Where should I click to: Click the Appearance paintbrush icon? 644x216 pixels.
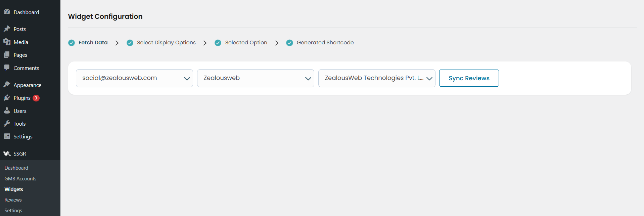(x=7, y=85)
